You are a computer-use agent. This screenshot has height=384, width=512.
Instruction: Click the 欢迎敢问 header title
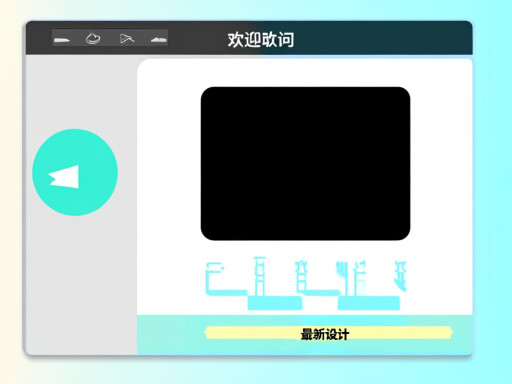coord(261,40)
